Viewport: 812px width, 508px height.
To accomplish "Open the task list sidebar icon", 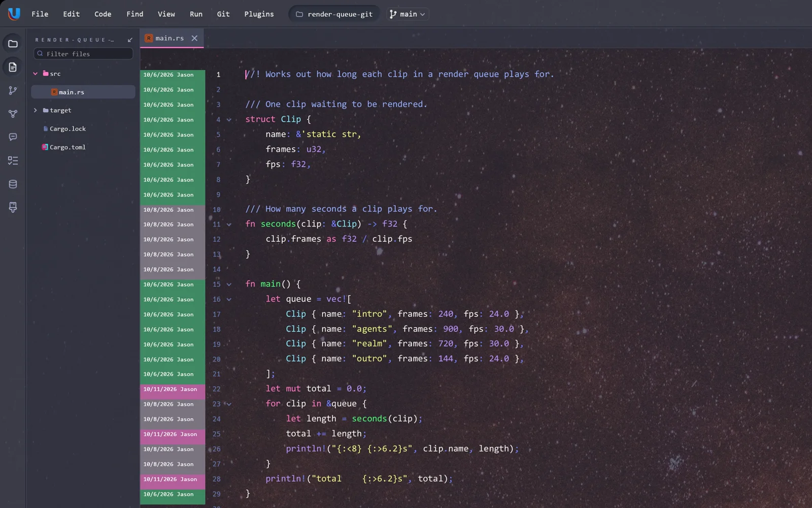I will 13,161.
